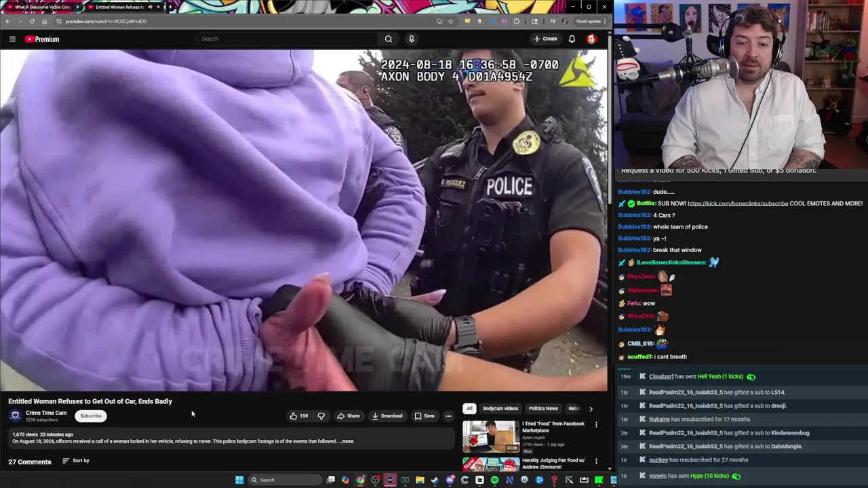Download the video

[x=387, y=416]
